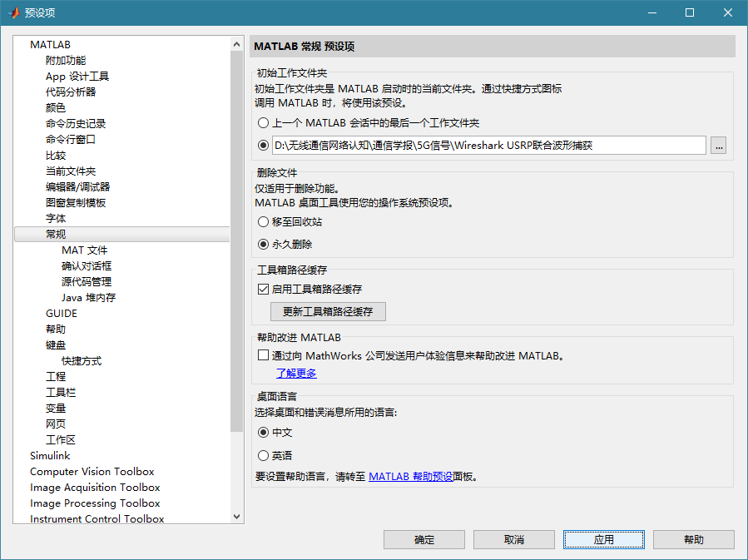The width and height of the screenshot is (748, 560).
Task: Open the 了解更多 link
Action: point(296,373)
